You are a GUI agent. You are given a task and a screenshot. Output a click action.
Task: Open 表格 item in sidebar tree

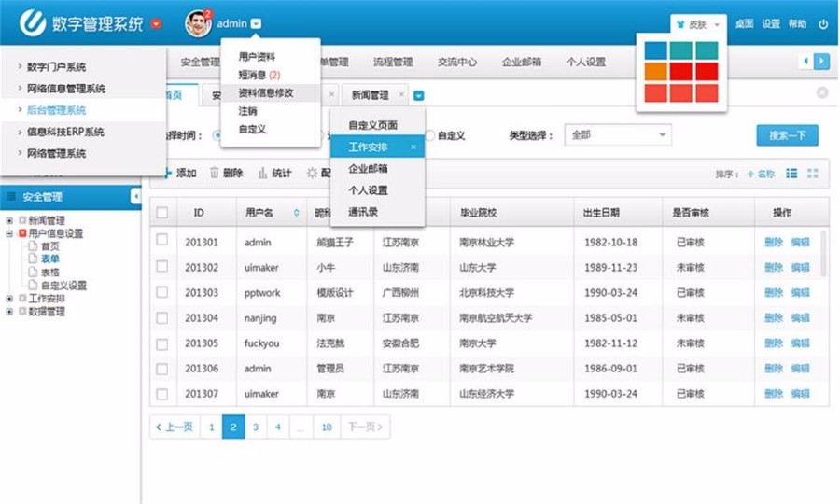pyautogui.click(x=50, y=273)
